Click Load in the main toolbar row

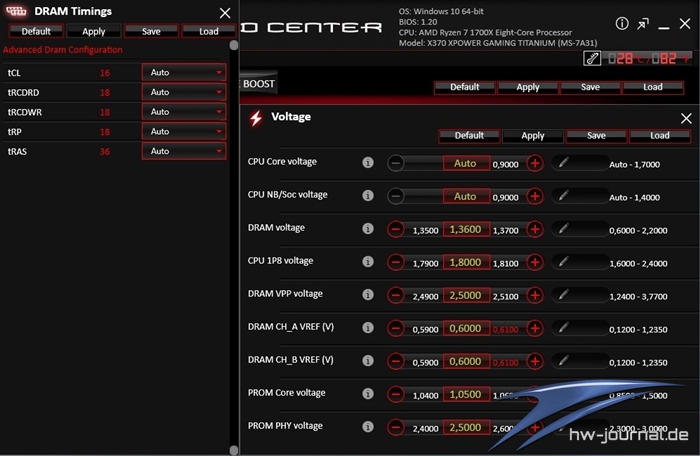(653, 87)
